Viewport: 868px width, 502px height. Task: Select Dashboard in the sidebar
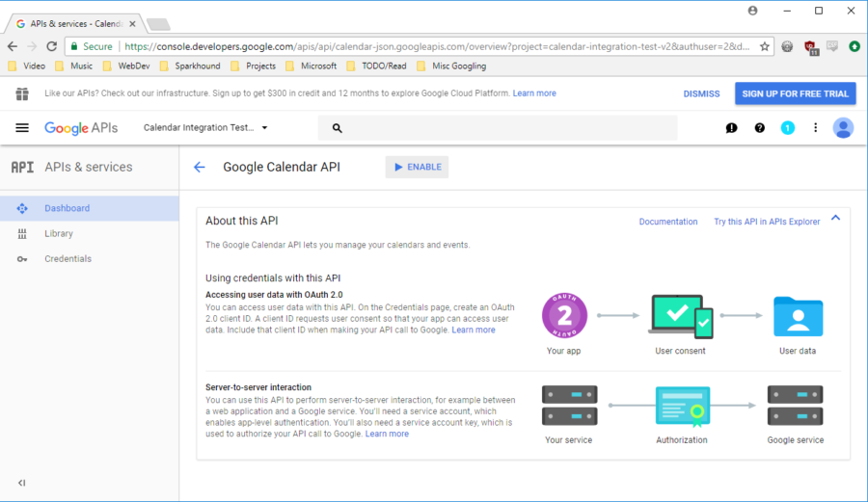tap(89, 208)
